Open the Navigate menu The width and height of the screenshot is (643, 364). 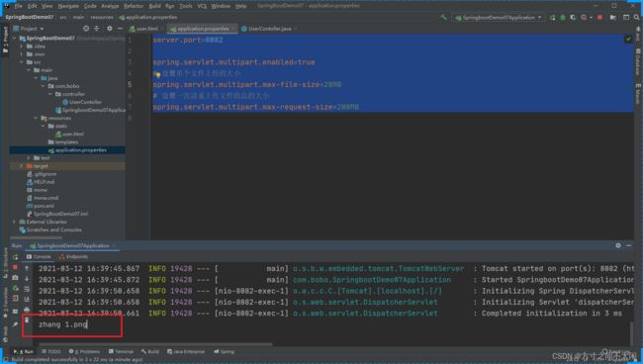(68, 6)
